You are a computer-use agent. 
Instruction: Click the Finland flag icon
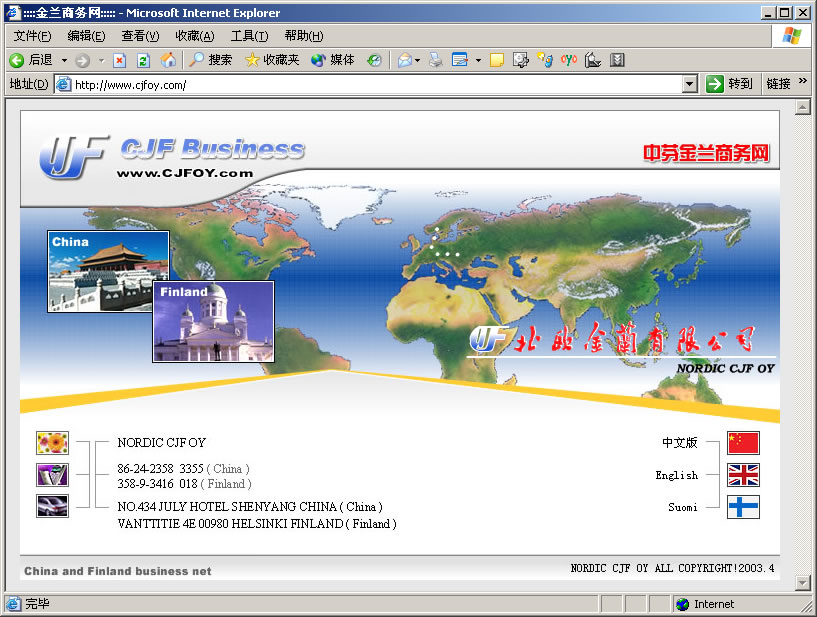coord(744,507)
